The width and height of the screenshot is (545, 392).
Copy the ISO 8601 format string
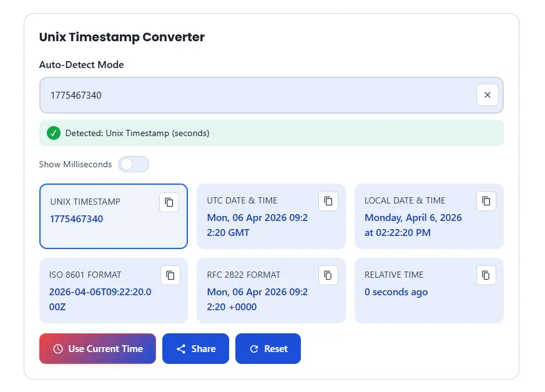pyautogui.click(x=170, y=275)
